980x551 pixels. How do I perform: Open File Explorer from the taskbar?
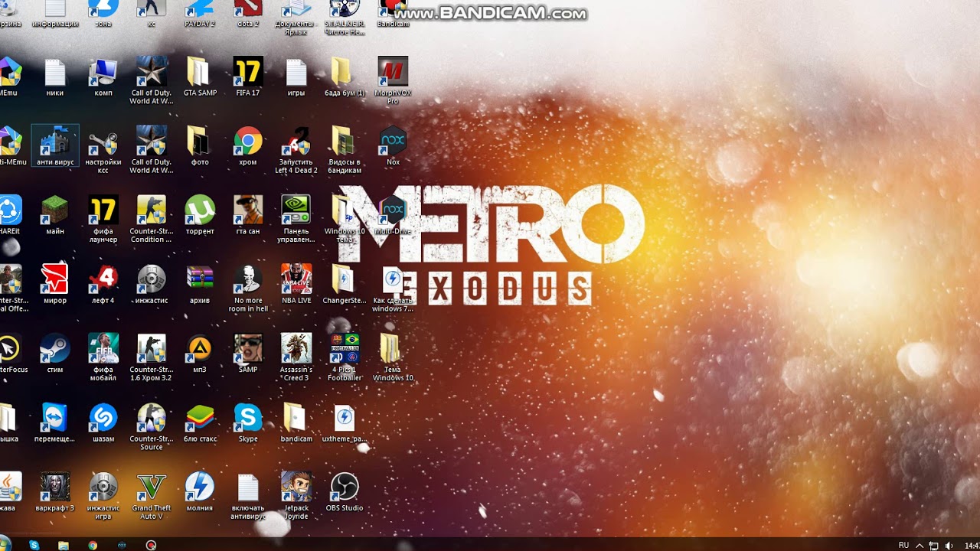click(x=64, y=545)
